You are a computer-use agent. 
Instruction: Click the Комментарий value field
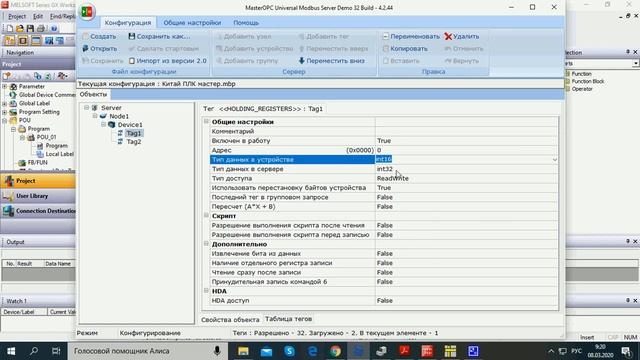point(467,131)
